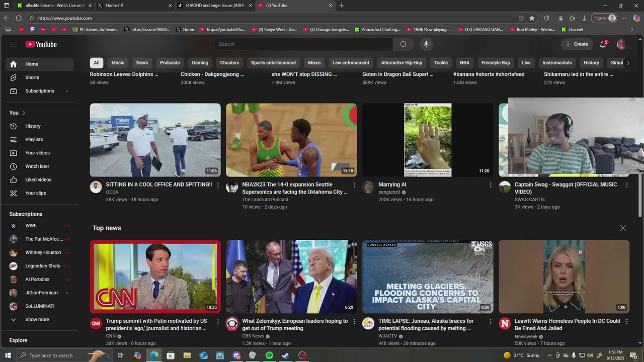Reload the page in the browser

[x=19, y=18]
